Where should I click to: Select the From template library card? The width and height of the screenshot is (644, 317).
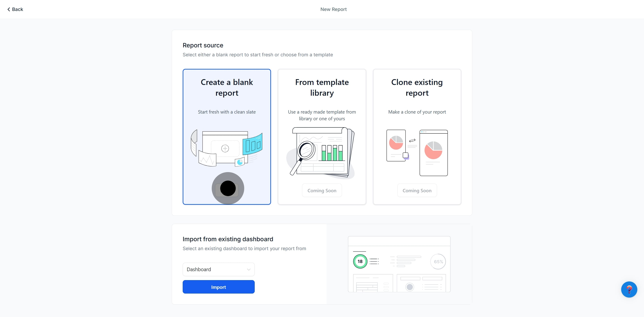tap(322, 137)
